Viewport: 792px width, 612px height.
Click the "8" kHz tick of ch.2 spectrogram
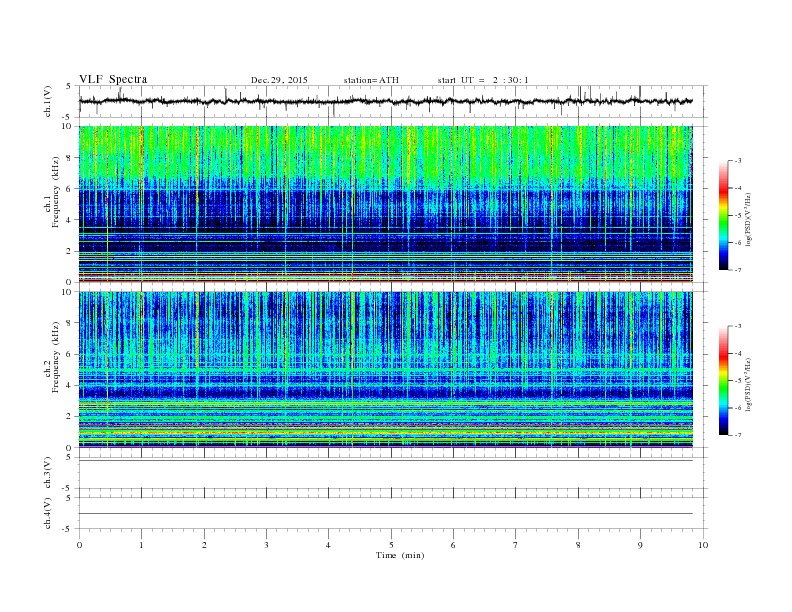click(x=70, y=323)
